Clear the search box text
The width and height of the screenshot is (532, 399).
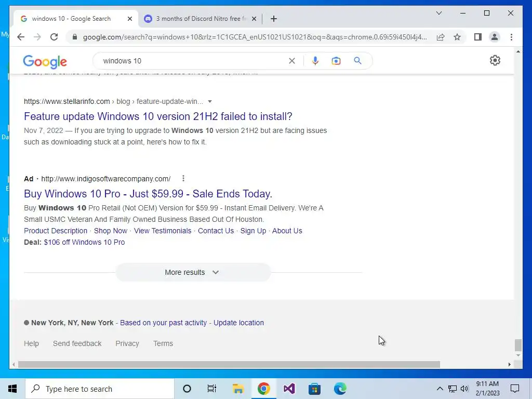[292, 61]
